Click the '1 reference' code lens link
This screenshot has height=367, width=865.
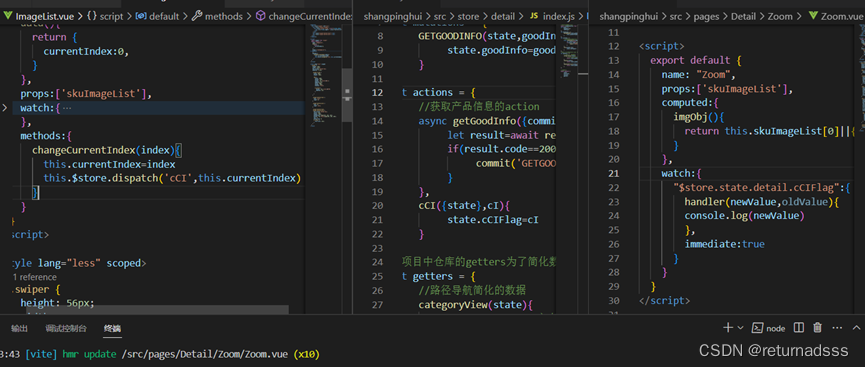pos(34,277)
